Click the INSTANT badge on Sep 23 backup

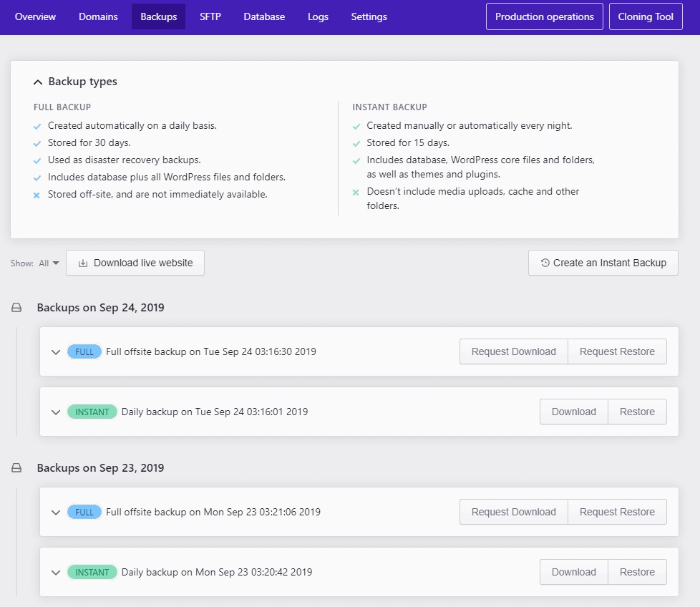pos(92,572)
